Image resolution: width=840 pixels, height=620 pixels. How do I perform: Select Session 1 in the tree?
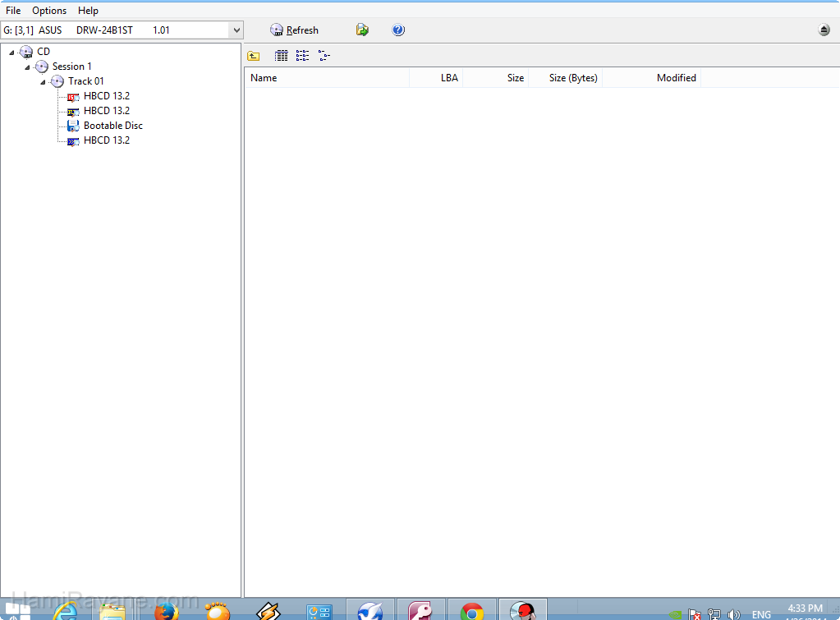71,67
